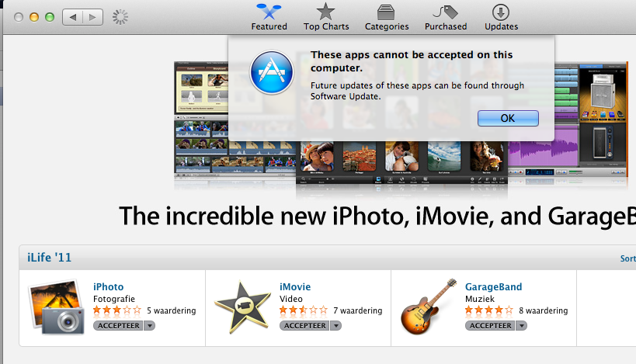The image size is (636, 364).
Task: Open the Sort option in iLife header
Action: coord(628,258)
